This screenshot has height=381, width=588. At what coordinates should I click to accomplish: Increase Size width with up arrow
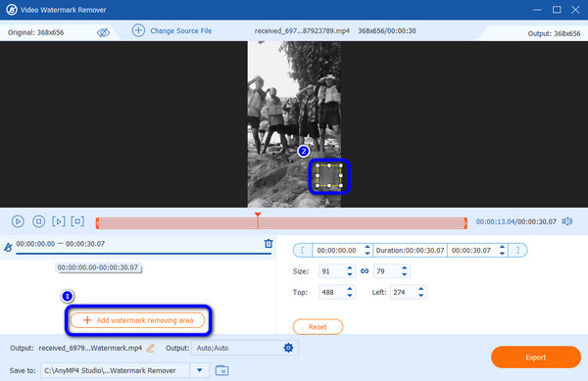[350, 268]
